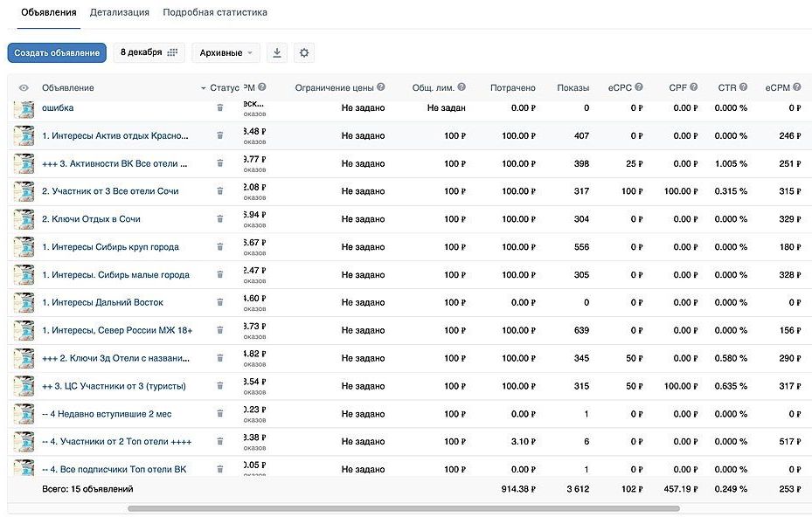Open the settings gear icon
This screenshot has width=812, height=524.
point(303,52)
